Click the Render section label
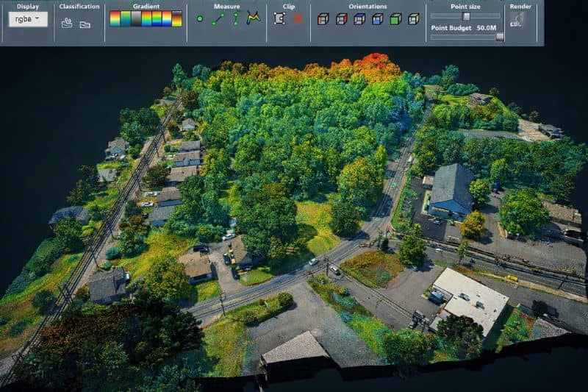Screen dimensions: 588x392 point(520,7)
